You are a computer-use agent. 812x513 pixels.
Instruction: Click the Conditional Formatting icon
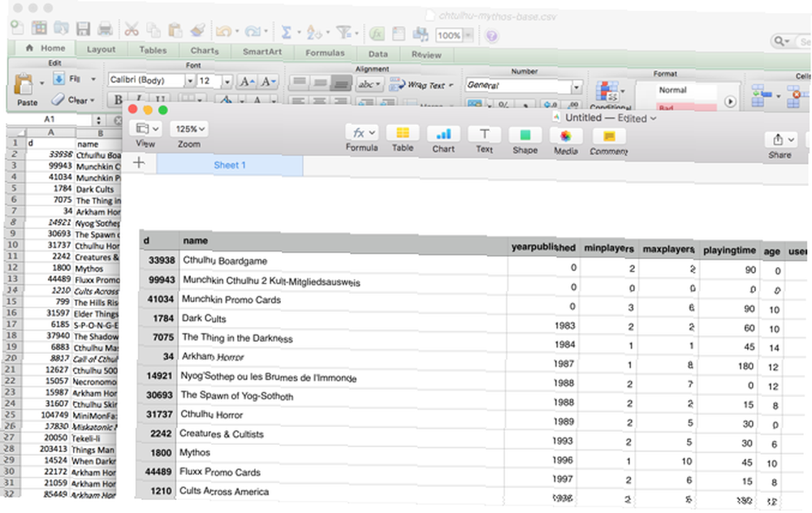click(607, 93)
